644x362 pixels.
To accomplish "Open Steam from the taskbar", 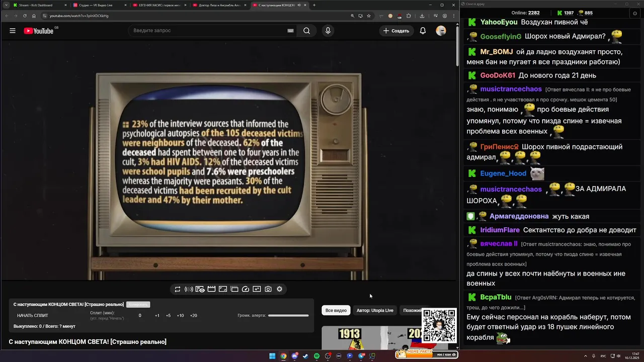I will click(305, 356).
